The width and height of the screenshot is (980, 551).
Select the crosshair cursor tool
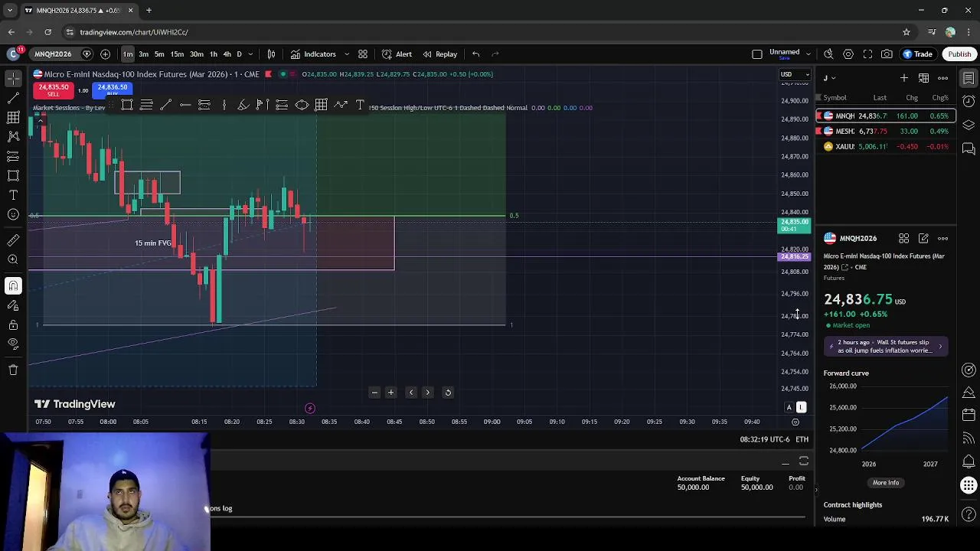[x=13, y=78]
